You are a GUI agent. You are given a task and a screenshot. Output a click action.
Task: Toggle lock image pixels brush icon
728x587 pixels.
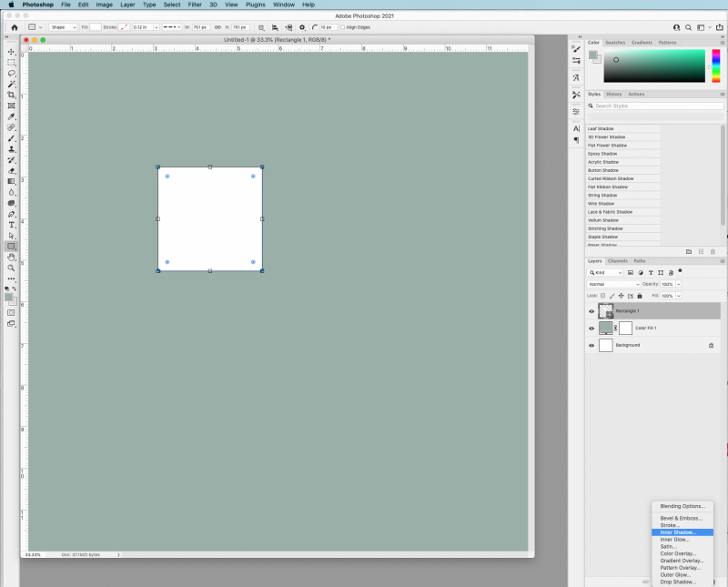pos(612,296)
